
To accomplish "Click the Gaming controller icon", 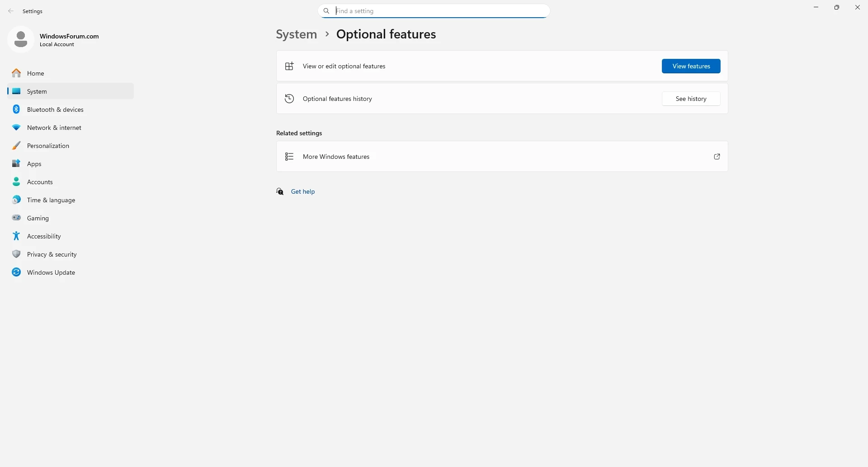I will point(16,218).
